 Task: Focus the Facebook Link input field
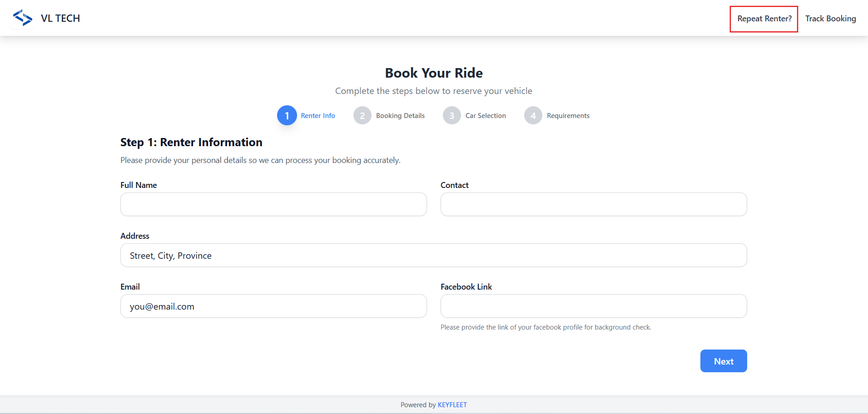[x=593, y=306]
